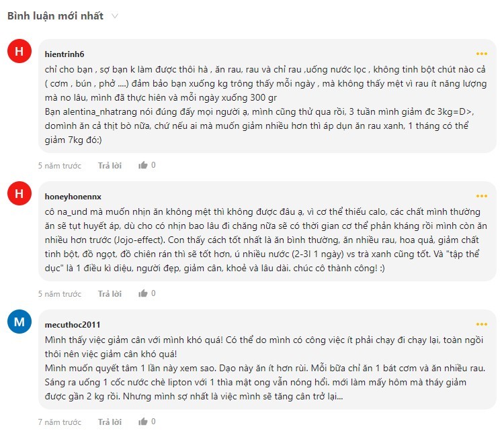This screenshot has height=435, width=504.
Task: Reply to hientrinh6's comment via Trả lời
Action: click(x=110, y=165)
